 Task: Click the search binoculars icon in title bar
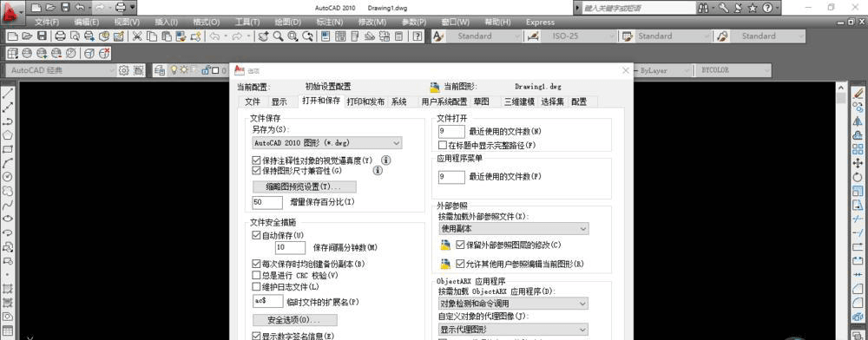704,8
